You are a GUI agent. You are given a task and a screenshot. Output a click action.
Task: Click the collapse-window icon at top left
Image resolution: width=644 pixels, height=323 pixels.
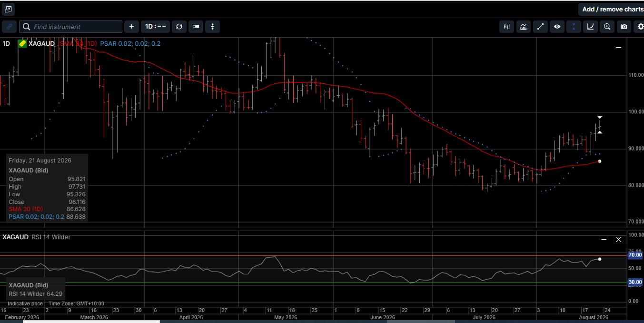pos(8,9)
